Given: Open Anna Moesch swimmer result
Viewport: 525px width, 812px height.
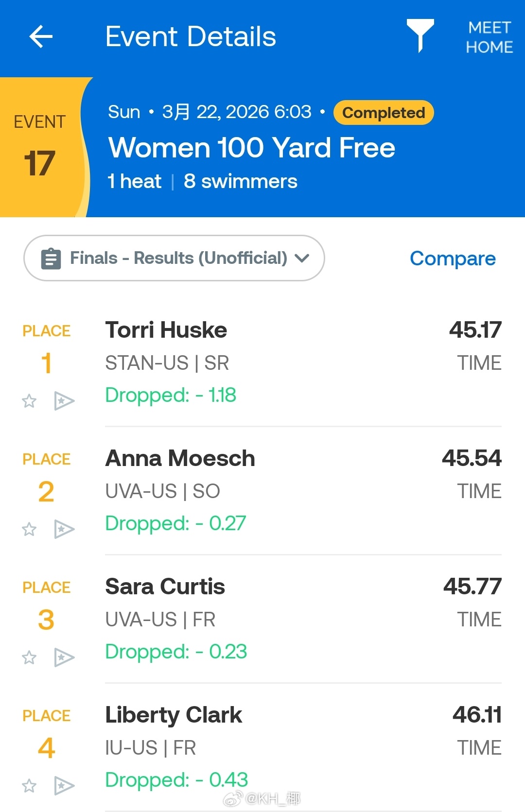Looking at the screenshot, I should [180, 459].
